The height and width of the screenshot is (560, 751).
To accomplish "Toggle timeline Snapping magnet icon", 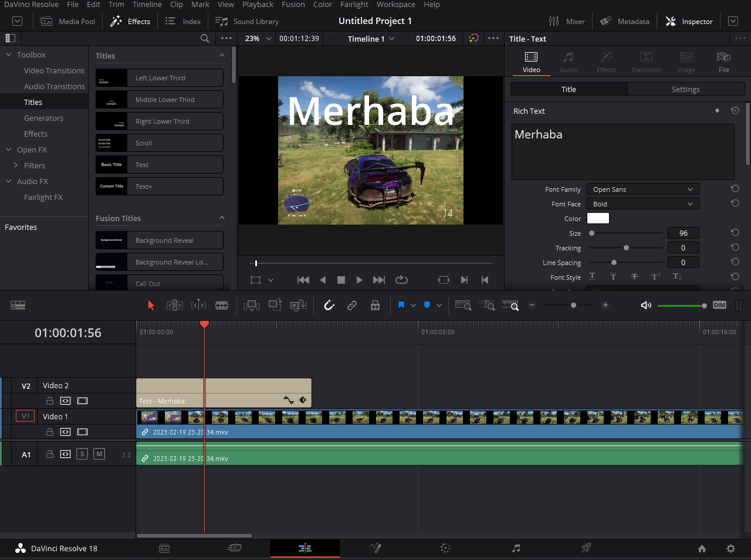I will pos(329,305).
